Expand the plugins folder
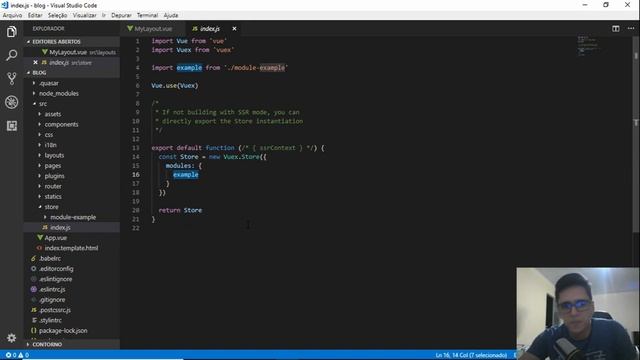This screenshot has width=640, height=360. [x=72, y=176]
